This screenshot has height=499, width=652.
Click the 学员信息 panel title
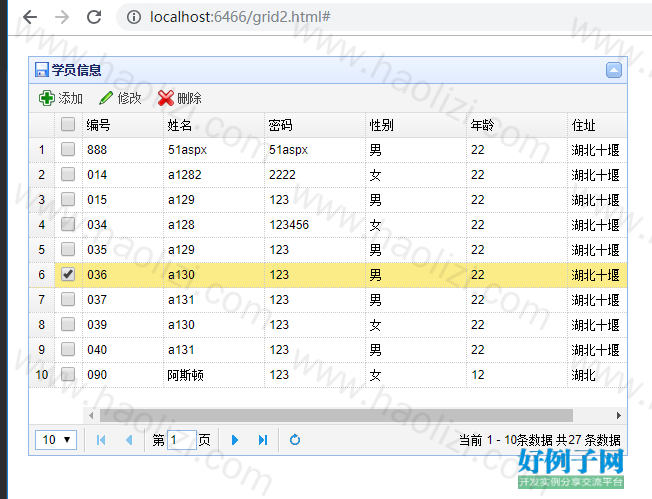pyautogui.click(x=77, y=70)
